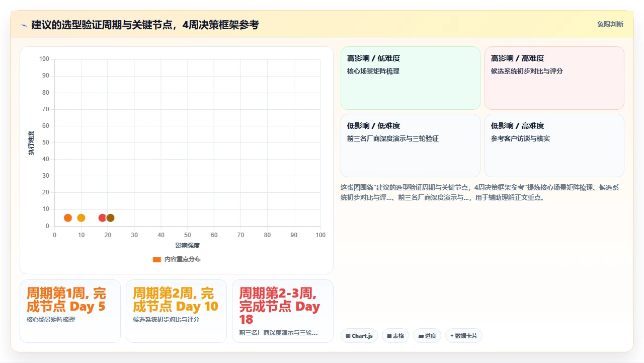Click truncated 前三名厂商深度演示与三轮 caption
Screen dimensions: 644x363
click(x=278, y=333)
